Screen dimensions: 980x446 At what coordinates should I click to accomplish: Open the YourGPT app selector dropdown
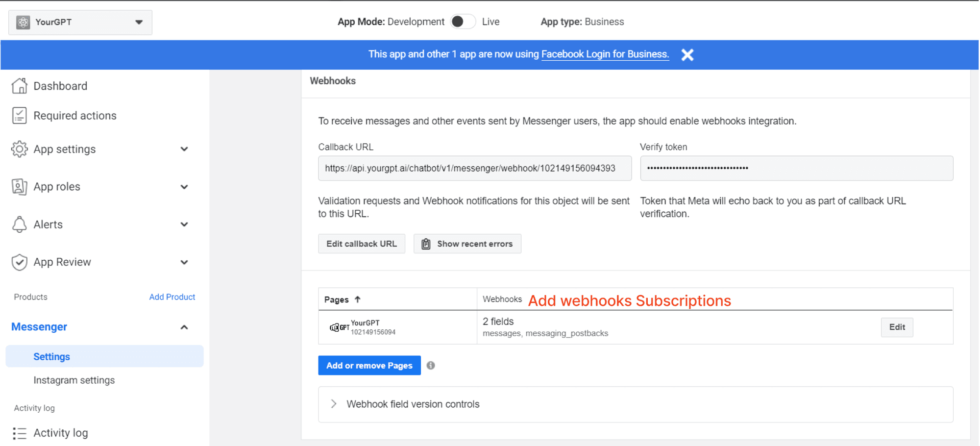pyautogui.click(x=139, y=22)
